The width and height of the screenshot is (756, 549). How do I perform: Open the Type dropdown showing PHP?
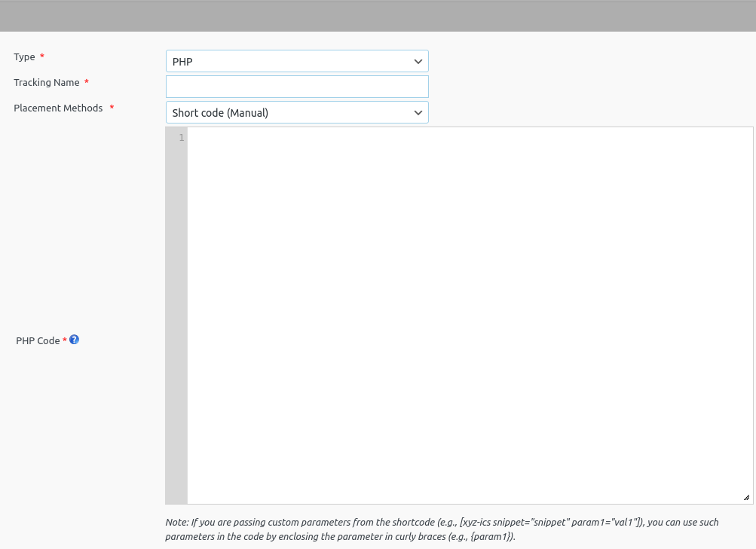pos(296,61)
